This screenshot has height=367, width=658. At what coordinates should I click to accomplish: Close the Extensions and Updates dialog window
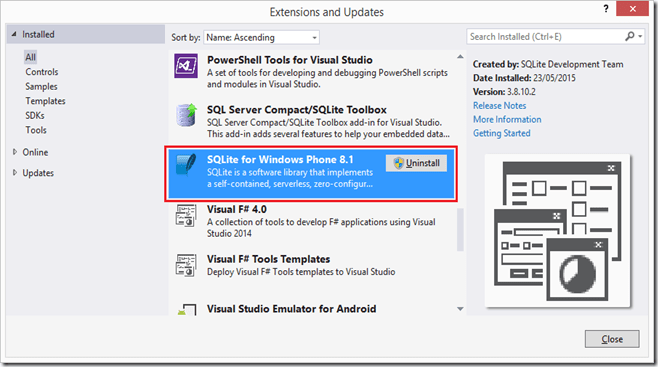632,9
